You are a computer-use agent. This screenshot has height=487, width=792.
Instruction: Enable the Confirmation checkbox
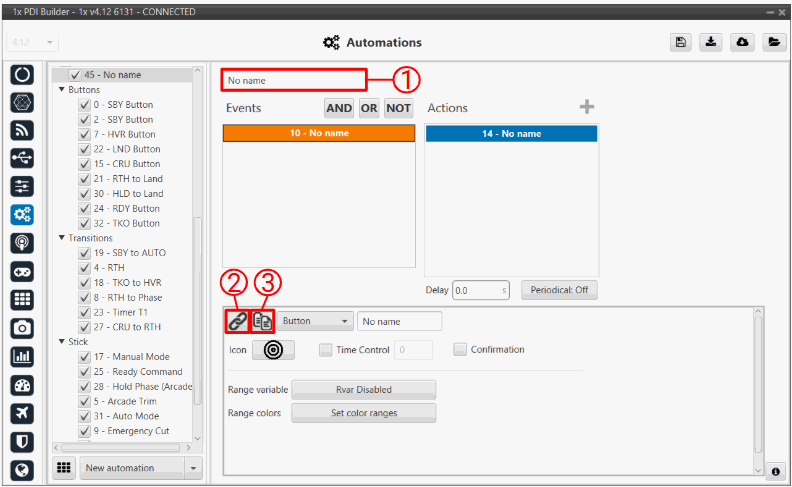(x=460, y=350)
